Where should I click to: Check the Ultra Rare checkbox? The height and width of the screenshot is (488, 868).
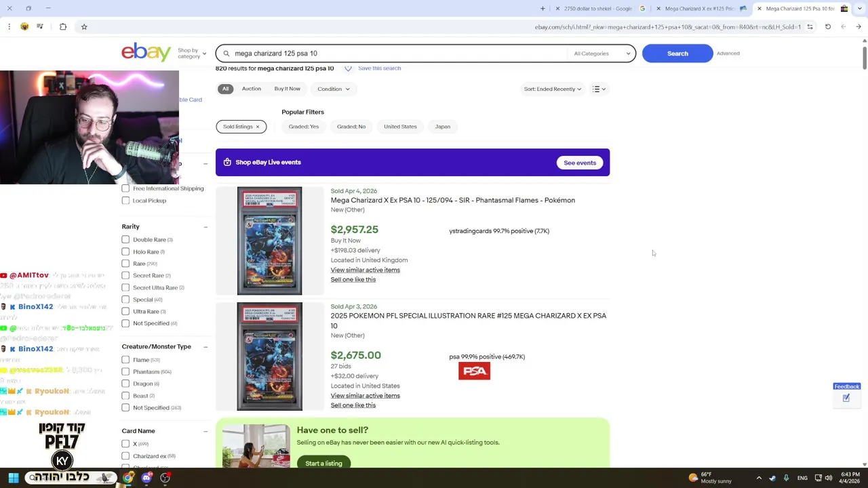[125, 312]
